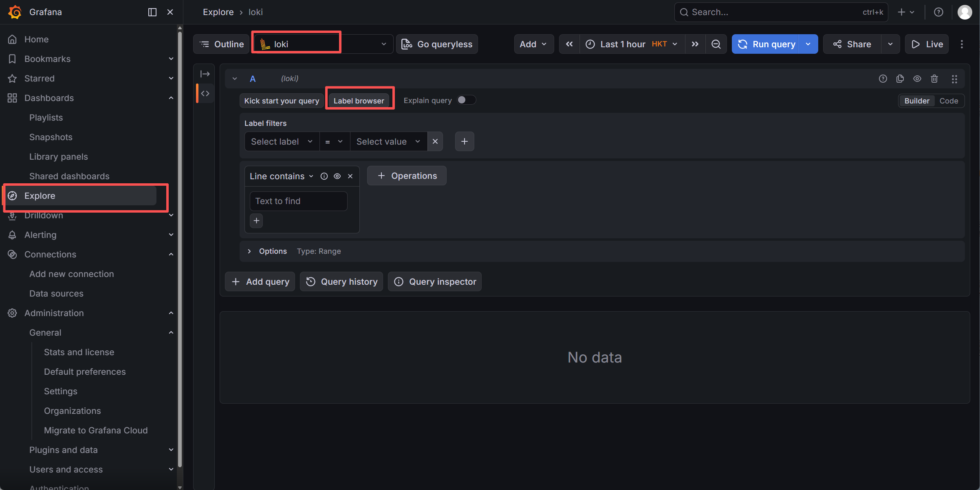Screen dimensions: 980x490
Task: Open Query history
Action: [x=341, y=281]
